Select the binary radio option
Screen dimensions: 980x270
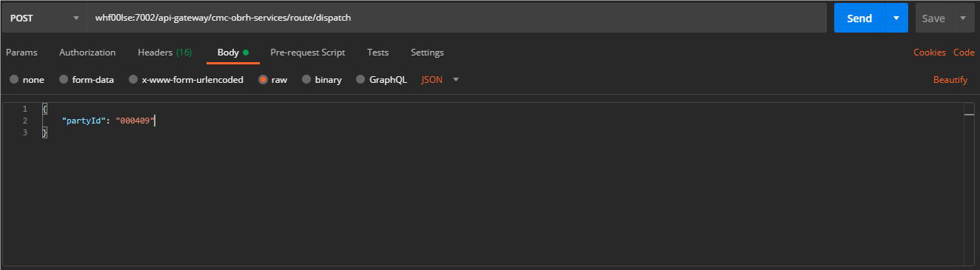[x=322, y=80]
